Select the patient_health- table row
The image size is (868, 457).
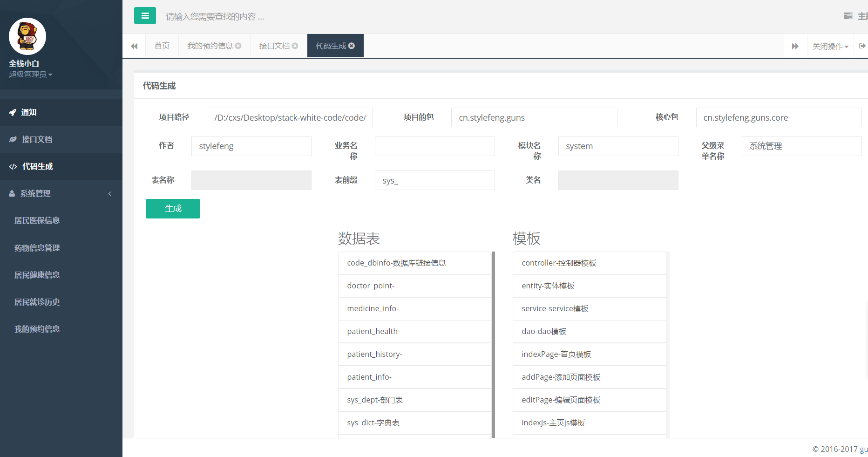point(414,332)
